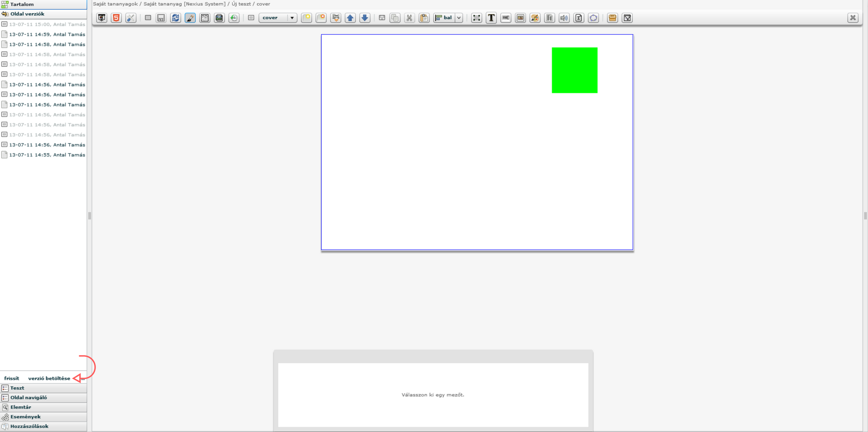868x432 pixels.
Task: Expand the Események panel
Action: coord(25,416)
